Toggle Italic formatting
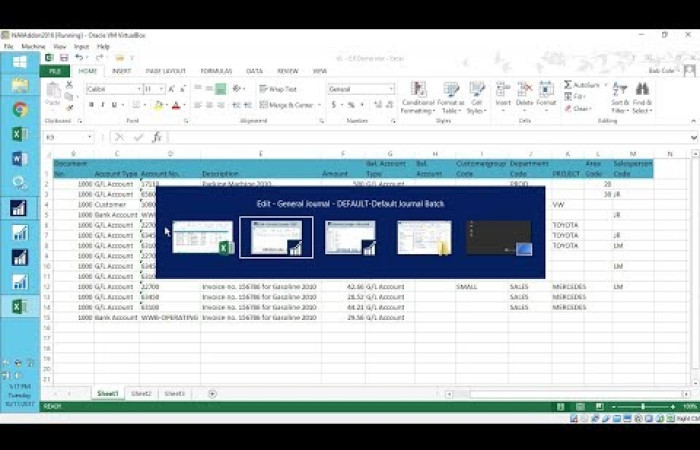The image size is (700, 450). coord(103,105)
